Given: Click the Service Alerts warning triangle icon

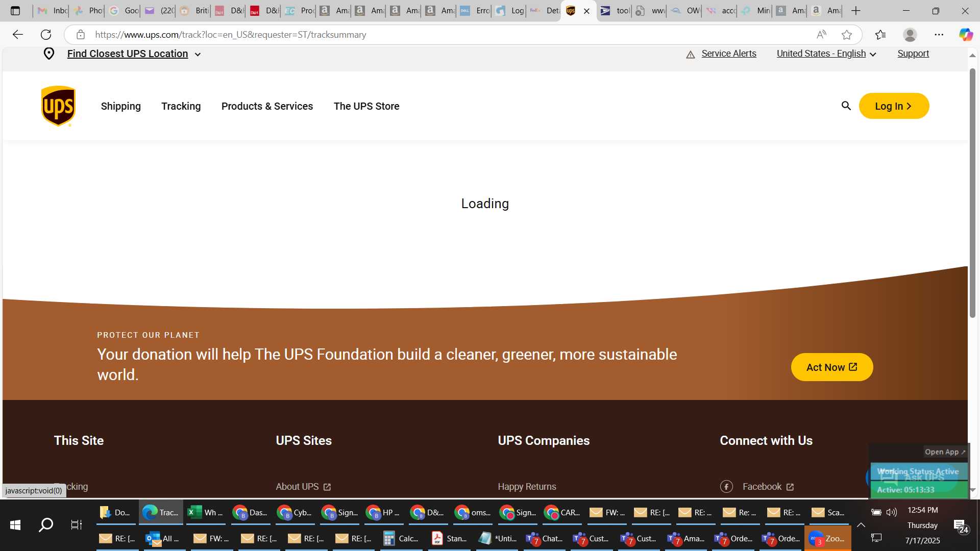Looking at the screenshot, I should (x=690, y=55).
